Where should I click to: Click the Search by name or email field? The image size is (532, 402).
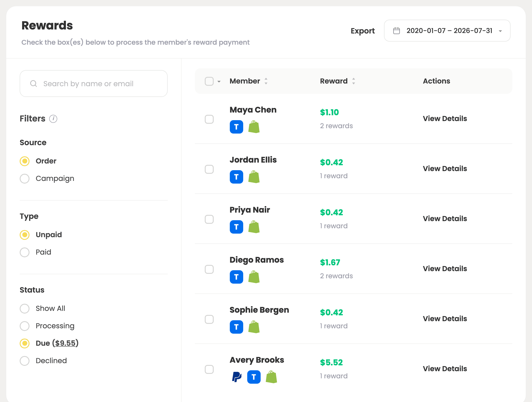click(x=94, y=84)
